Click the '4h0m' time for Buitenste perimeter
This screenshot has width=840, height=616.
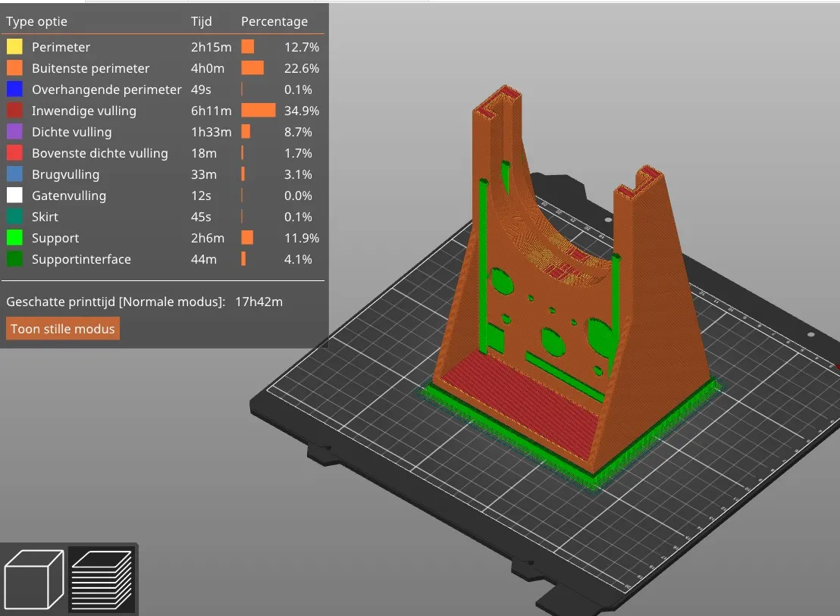(x=207, y=68)
